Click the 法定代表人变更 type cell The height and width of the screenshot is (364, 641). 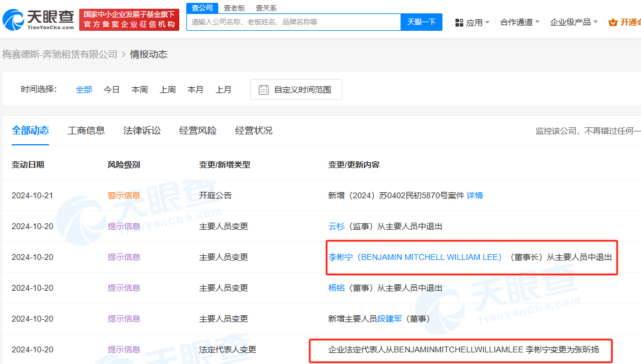(x=228, y=349)
